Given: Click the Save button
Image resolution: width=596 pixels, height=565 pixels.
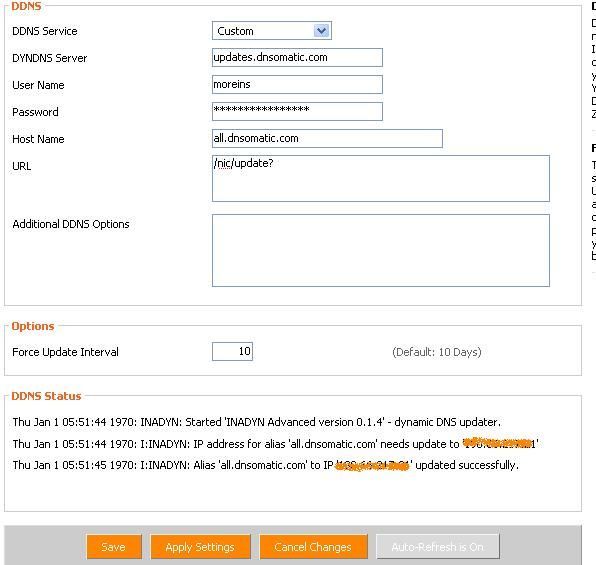Looking at the screenshot, I should (x=114, y=547).
